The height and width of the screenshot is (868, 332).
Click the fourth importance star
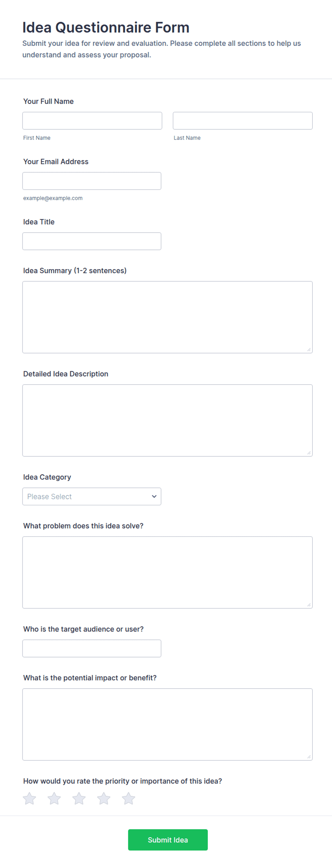(104, 798)
